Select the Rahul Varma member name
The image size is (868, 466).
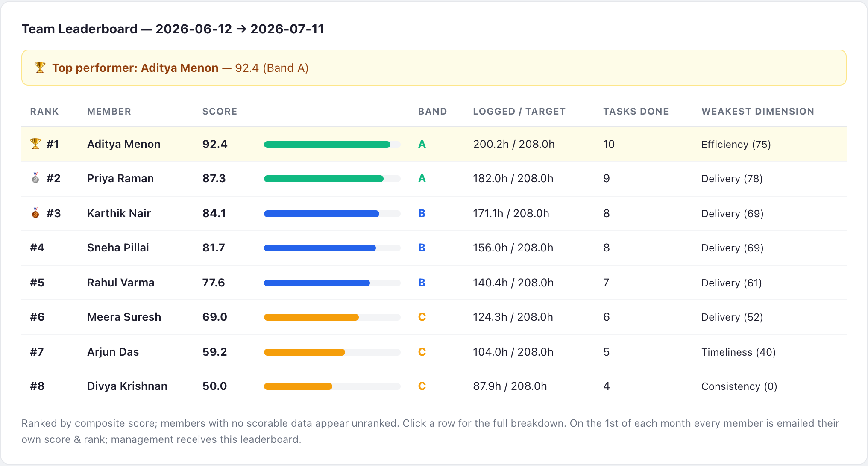(120, 283)
